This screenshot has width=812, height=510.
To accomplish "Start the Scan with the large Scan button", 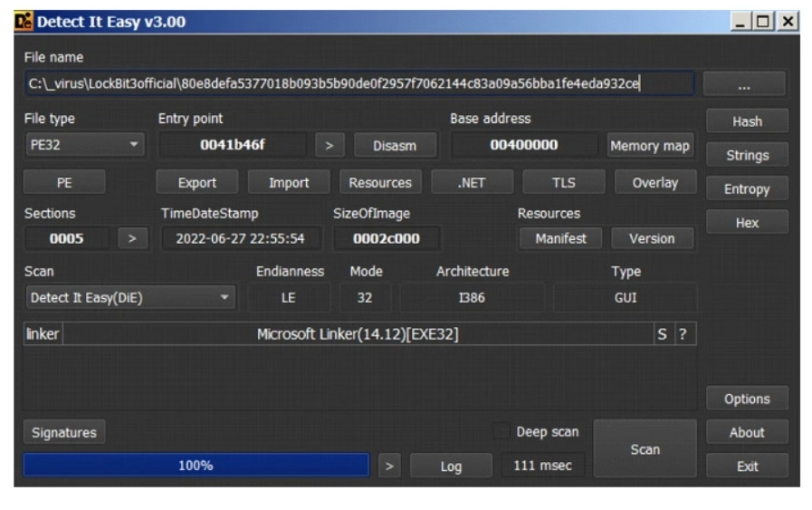I will 645,448.
